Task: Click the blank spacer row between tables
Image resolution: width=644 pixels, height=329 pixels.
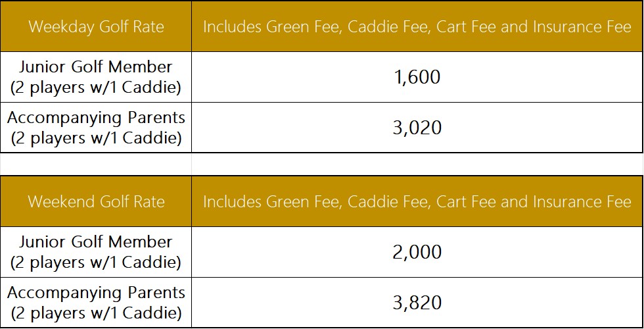Action: click(x=322, y=164)
